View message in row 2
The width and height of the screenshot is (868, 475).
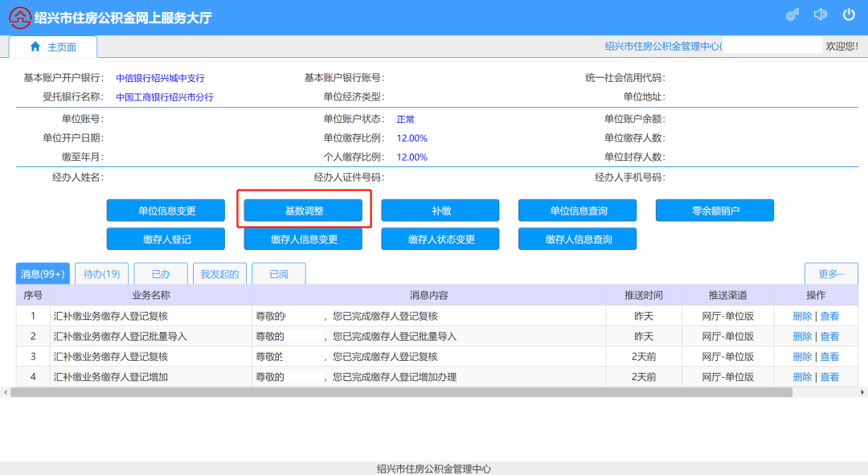(x=829, y=337)
